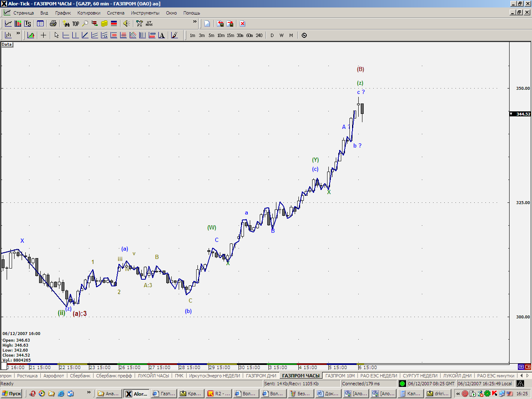Click the bar chart type icon
The width and height of the screenshot is (532, 399).
8,35
